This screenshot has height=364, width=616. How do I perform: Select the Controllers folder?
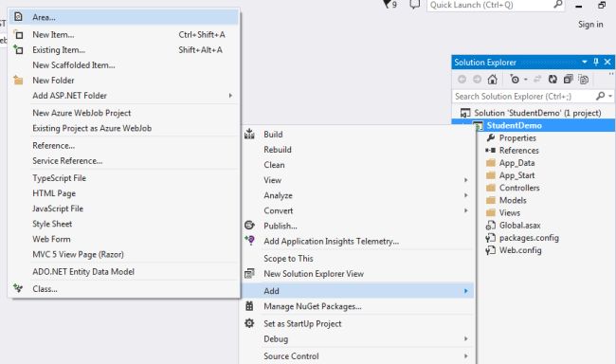[519, 188]
